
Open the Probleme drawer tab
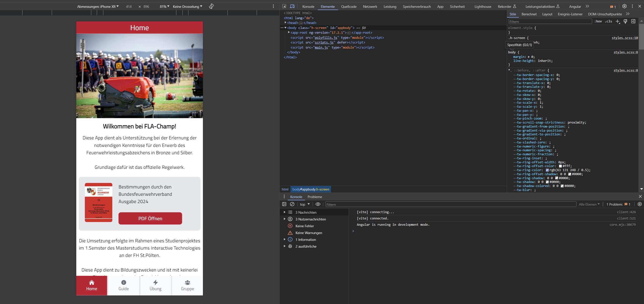point(315,197)
